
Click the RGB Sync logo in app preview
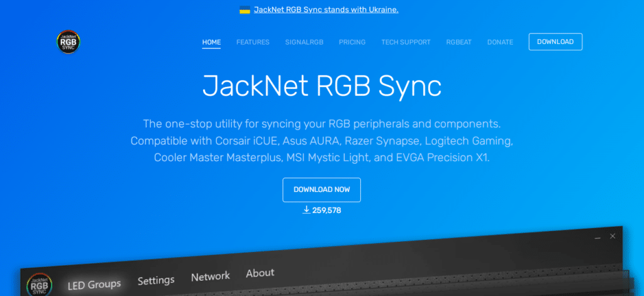point(40,285)
